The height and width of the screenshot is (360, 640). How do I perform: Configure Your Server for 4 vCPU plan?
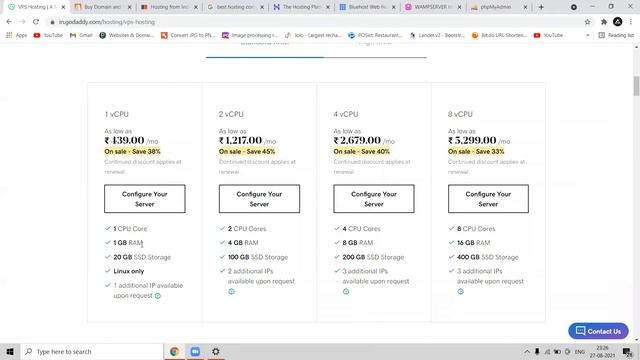[x=374, y=199]
